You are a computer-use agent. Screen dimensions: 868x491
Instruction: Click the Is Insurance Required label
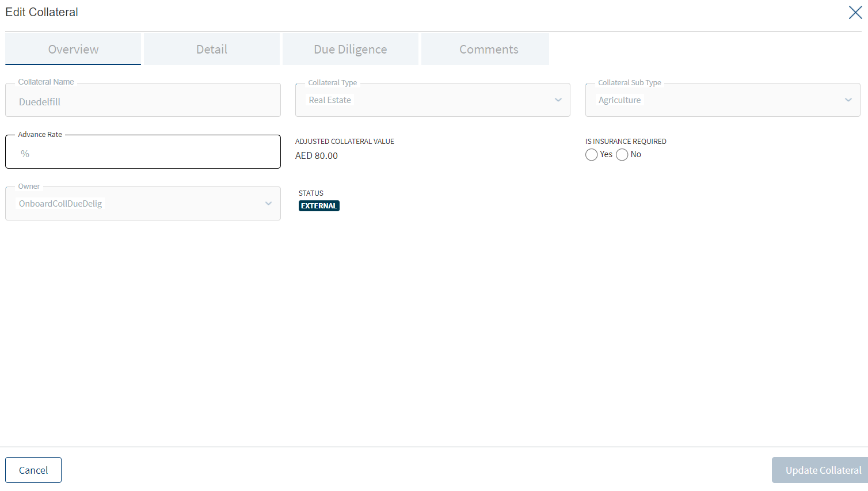[626, 142]
